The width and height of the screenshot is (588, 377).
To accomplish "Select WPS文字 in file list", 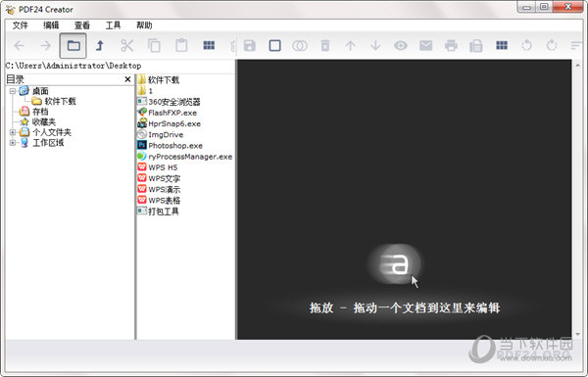I will click(164, 178).
